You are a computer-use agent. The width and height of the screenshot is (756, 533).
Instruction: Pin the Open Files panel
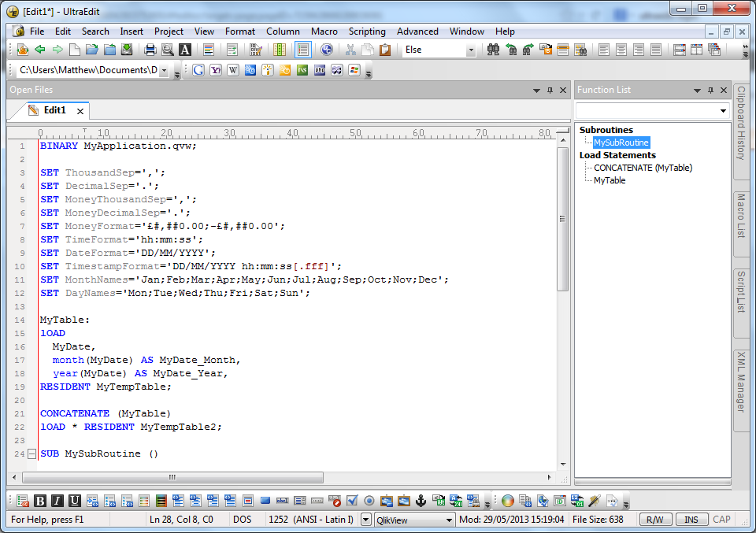(x=550, y=90)
